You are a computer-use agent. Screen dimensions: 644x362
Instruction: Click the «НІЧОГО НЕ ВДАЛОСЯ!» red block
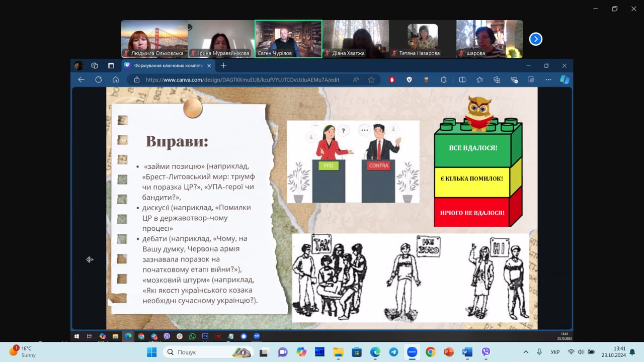tap(473, 213)
